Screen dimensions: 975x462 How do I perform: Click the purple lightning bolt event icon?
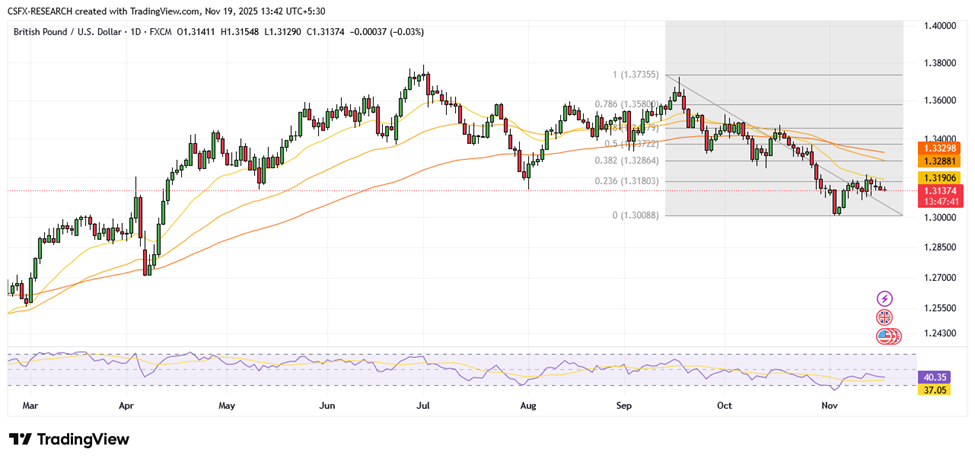[884, 298]
